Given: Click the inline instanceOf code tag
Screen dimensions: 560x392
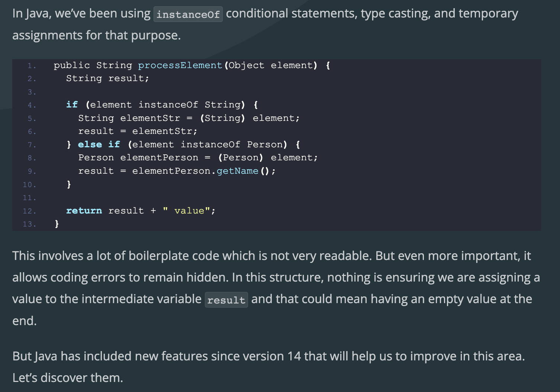Looking at the screenshot, I should click(188, 14).
